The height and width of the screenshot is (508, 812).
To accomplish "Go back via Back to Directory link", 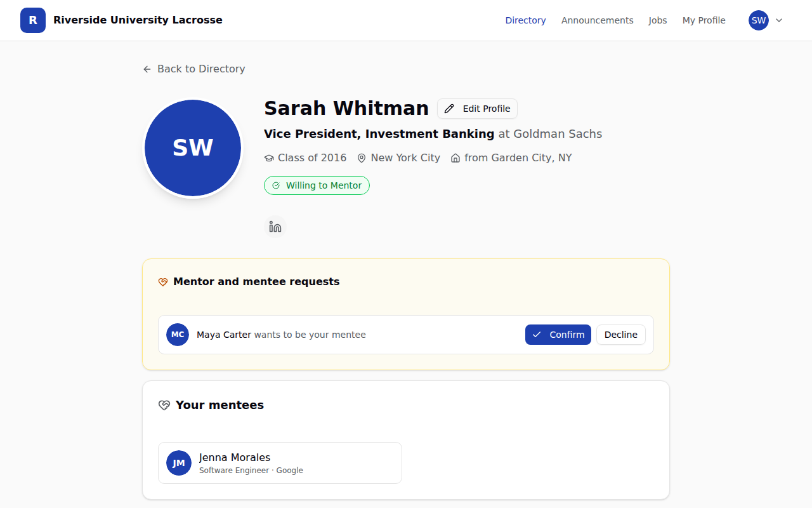I will tap(194, 69).
